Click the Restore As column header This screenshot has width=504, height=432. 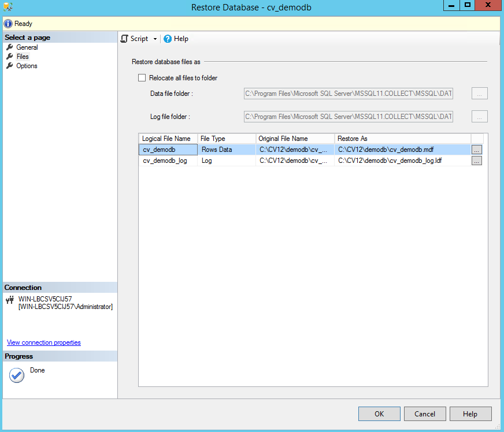point(403,139)
